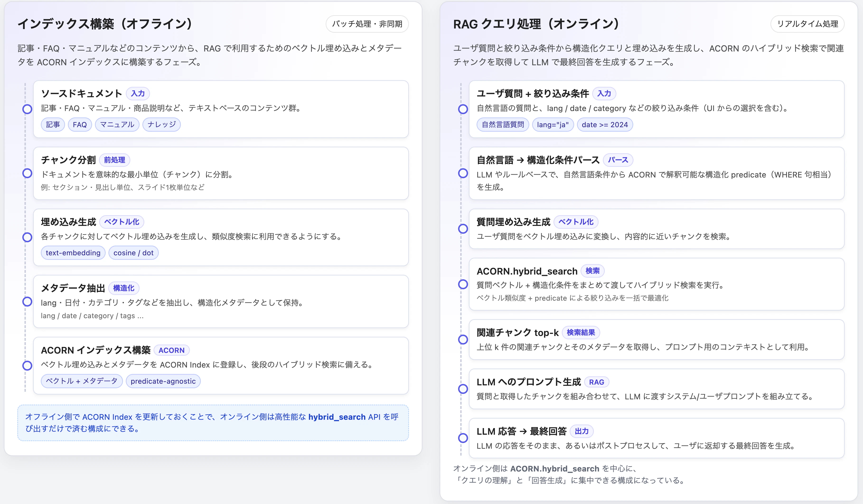Click the date >= 2024 chip
Image resolution: width=863 pixels, height=504 pixels.
tap(605, 125)
